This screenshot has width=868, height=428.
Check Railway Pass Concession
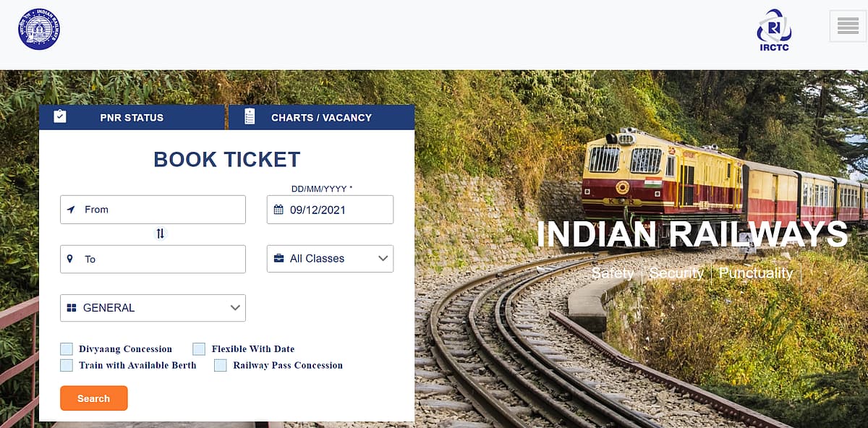click(x=220, y=365)
